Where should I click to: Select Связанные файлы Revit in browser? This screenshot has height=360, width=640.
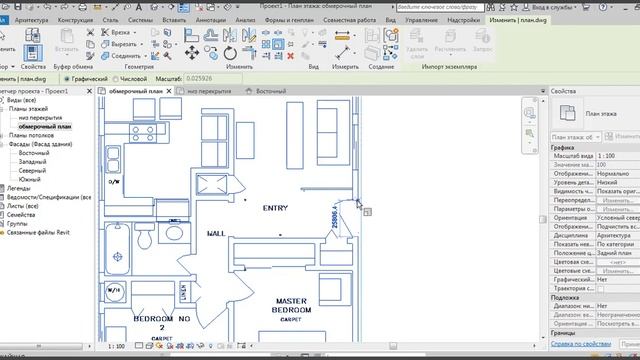pyautogui.click(x=38, y=232)
